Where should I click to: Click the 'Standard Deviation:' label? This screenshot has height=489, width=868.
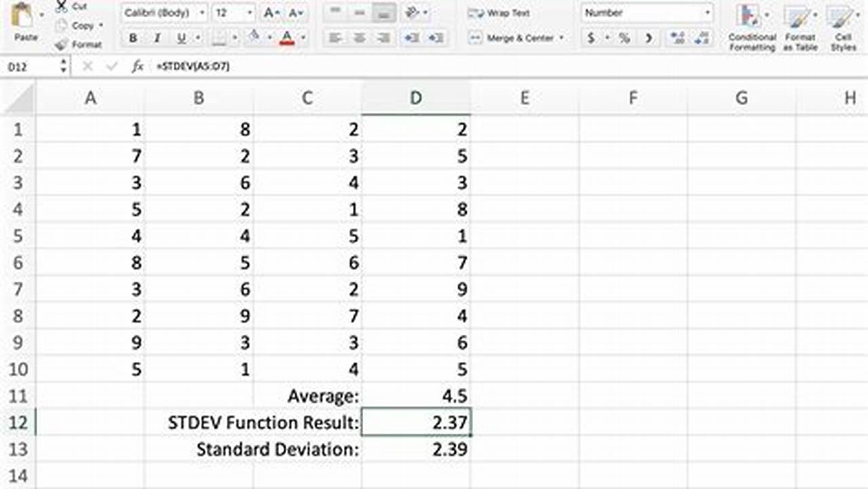pyautogui.click(x=278, y=450)
